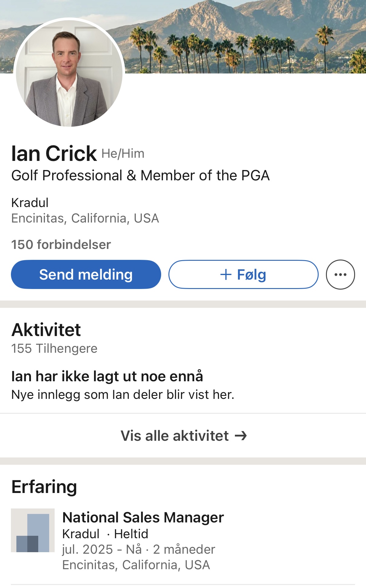The image size is (366, 588).
Task: Follow Ian via the Følg button
Action: tap(243, 274)
